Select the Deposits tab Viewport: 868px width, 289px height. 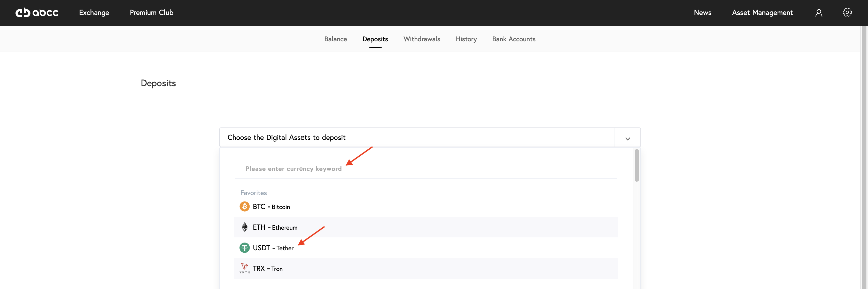coord(375,39)
